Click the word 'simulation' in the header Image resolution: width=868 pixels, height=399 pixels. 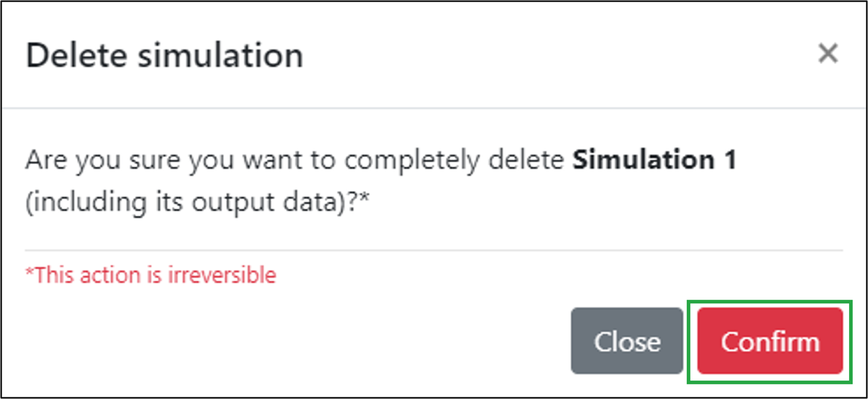(x=220, y=56)
